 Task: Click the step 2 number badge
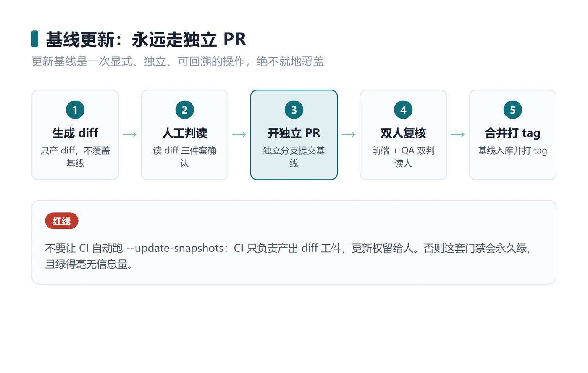pyautogui.click(x=184, y=110)
